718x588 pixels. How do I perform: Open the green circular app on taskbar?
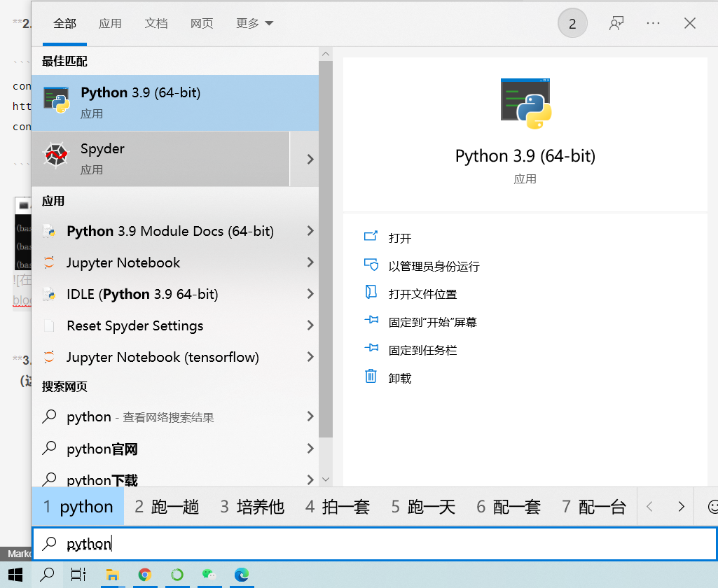177,575
